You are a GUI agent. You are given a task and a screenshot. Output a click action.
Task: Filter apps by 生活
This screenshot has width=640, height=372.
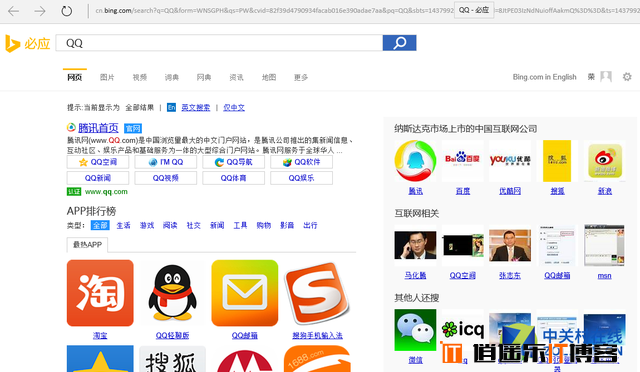123,225
